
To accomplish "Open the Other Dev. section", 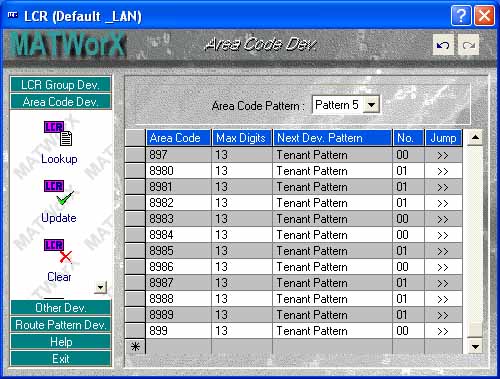I will [x=61, y=308].
